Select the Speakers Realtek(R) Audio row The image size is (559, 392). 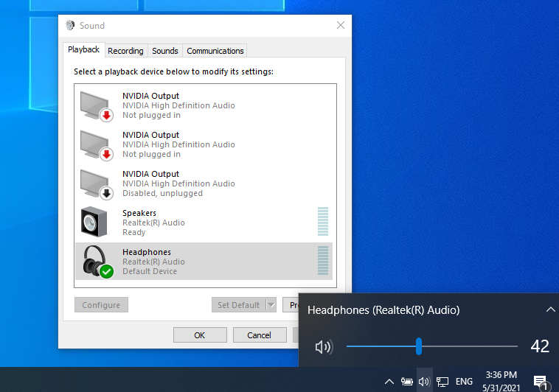[204, 223]
